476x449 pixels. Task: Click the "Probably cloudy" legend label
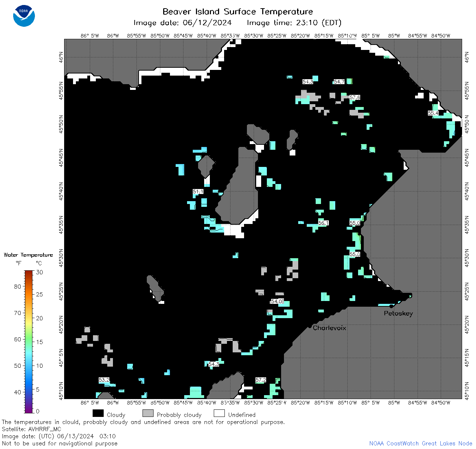[179, 415]
